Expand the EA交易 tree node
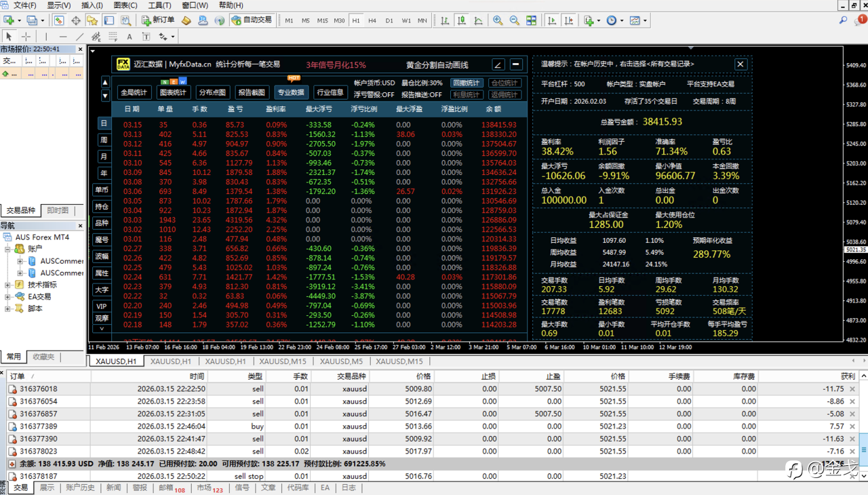This screenshot has height=495, width=868. pyautogui.click(x=7, y=296)
